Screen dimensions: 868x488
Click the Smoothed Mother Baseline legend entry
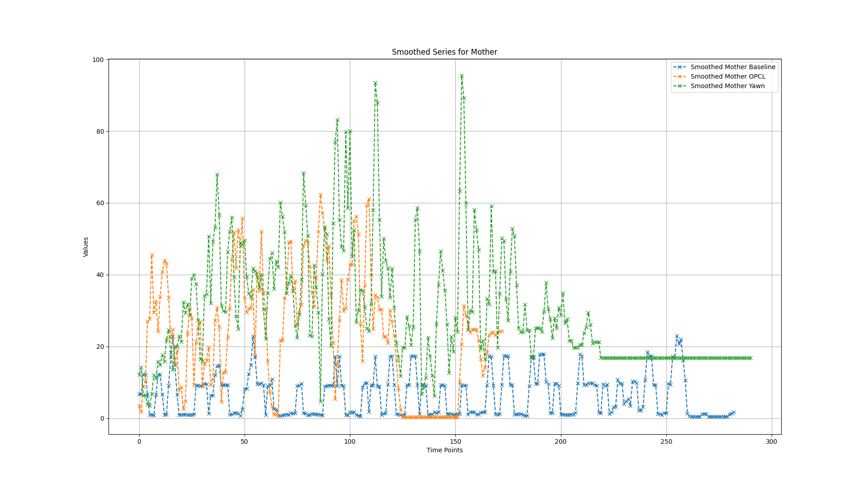point(732,67)
